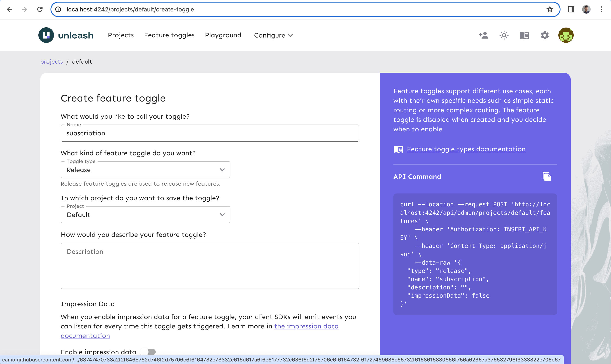Viewport: 611px width, 364px height.
Task: Click the Name input field
Action: pyautogui.click(x=210, y=133)
